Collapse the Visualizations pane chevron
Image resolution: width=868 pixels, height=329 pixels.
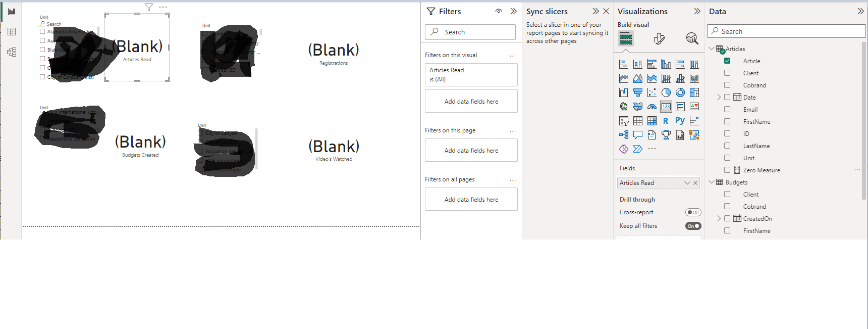click(697, 11)
